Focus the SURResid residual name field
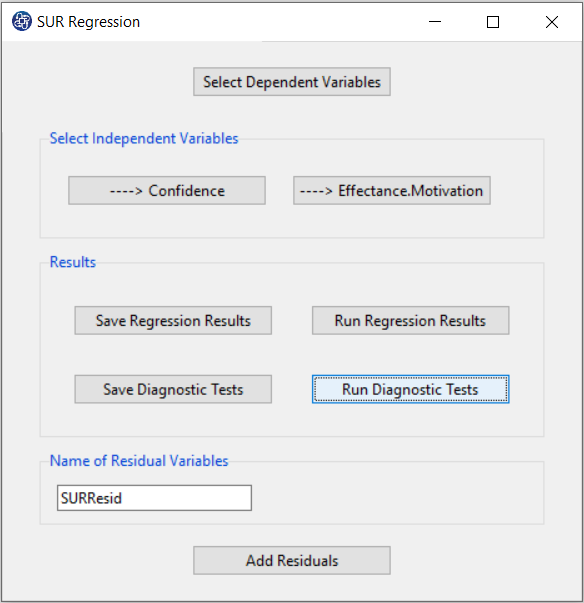 pyautogui.click(x=154, y=498)
